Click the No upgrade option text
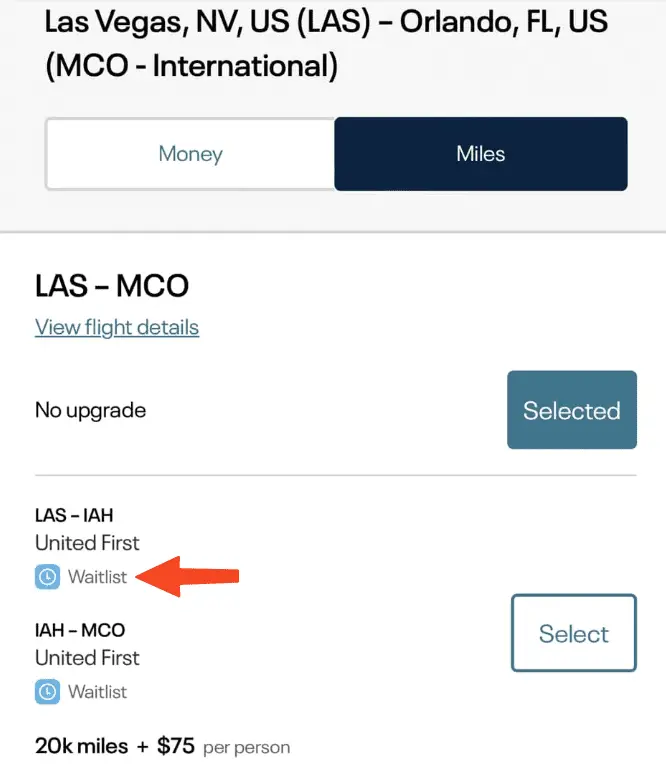Viewport: 666px width, 780px height. point(91,411)
